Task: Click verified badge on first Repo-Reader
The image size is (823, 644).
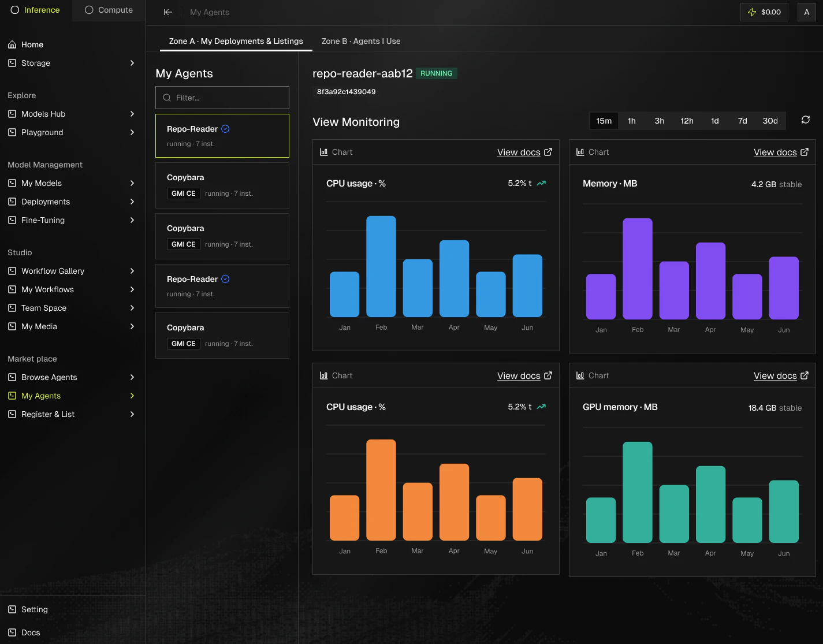Action: click(225, 129)
